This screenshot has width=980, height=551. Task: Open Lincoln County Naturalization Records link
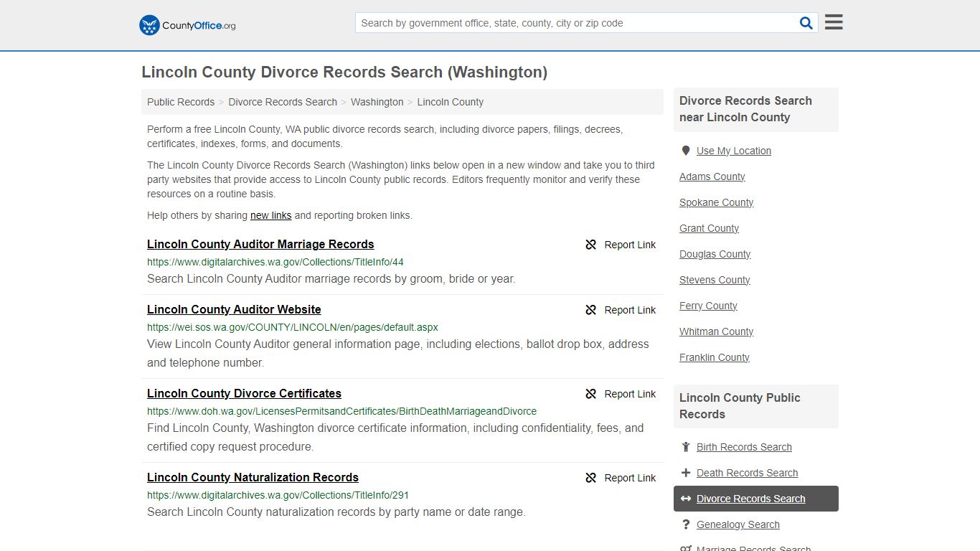[x=253, y=477]
